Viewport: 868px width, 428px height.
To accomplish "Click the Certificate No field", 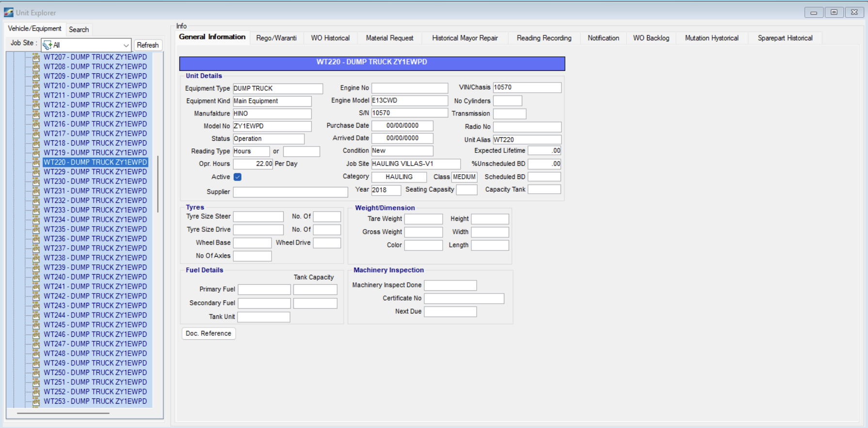I will 464,298.
